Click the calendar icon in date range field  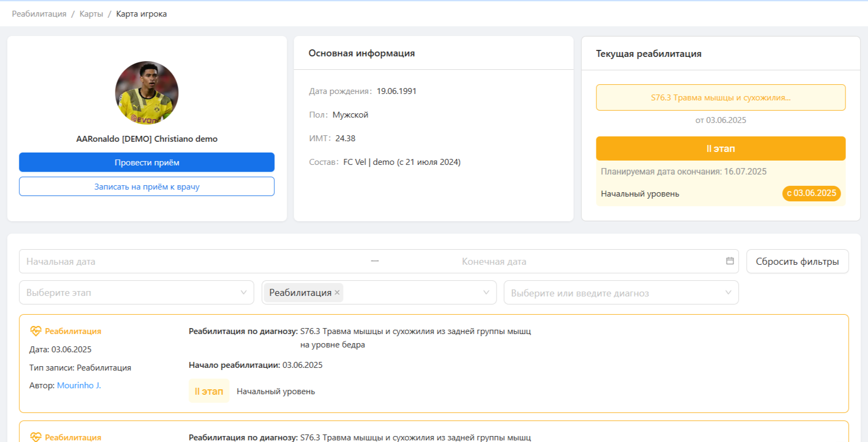point(730,261)
